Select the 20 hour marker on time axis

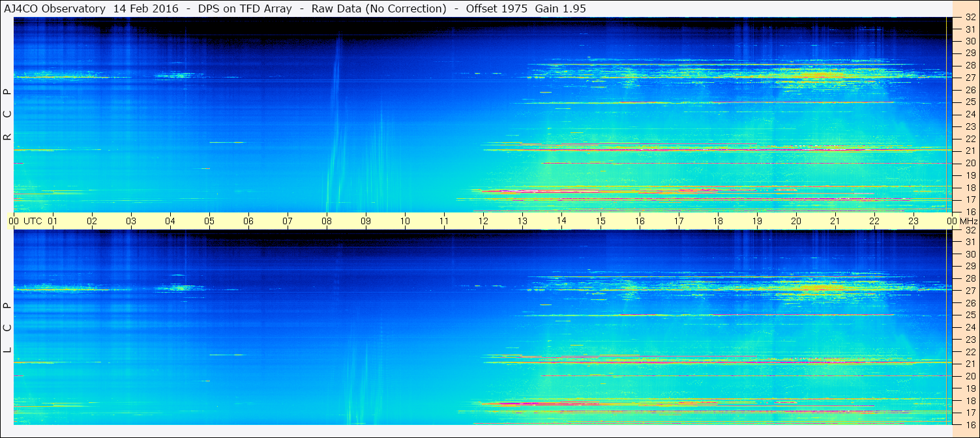pos(796,221)
